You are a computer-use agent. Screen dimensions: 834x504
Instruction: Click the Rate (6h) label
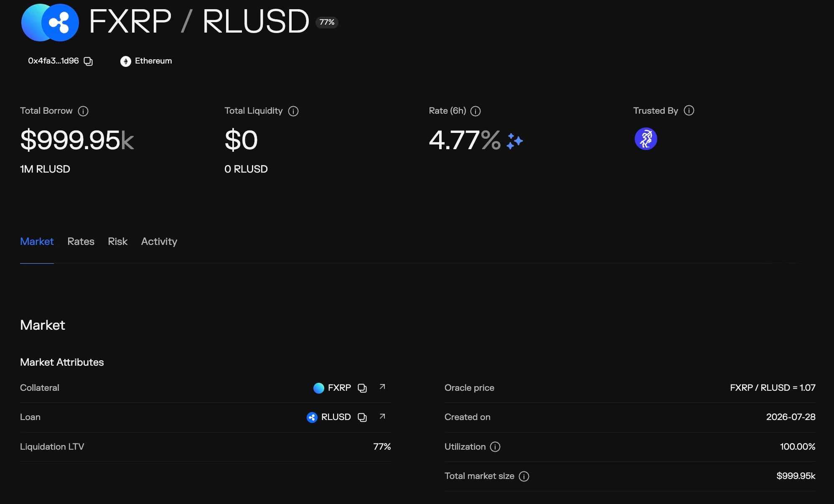click(x=448, y=111)
